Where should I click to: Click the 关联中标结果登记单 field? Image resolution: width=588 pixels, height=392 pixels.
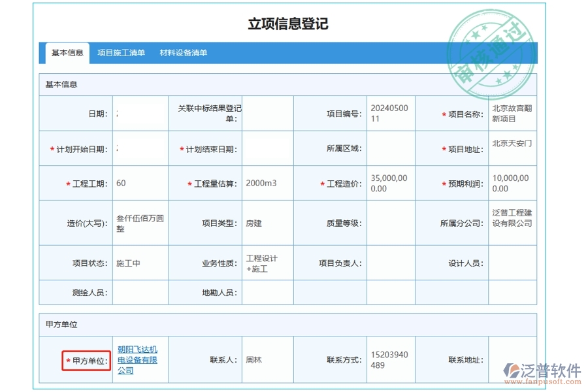[x=268, y=113]
